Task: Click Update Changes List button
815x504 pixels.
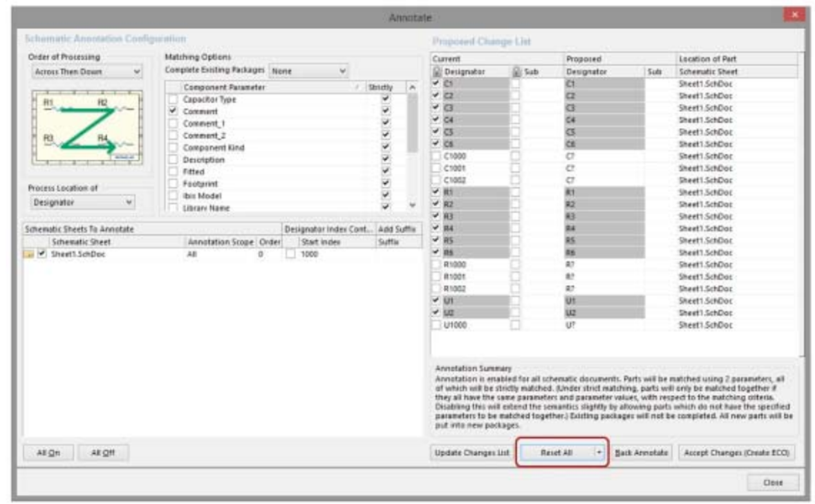Action: tap(471, 453)
